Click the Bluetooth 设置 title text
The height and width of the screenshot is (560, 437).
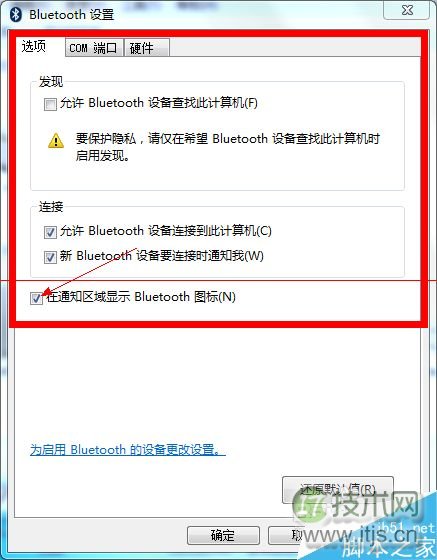71,15
